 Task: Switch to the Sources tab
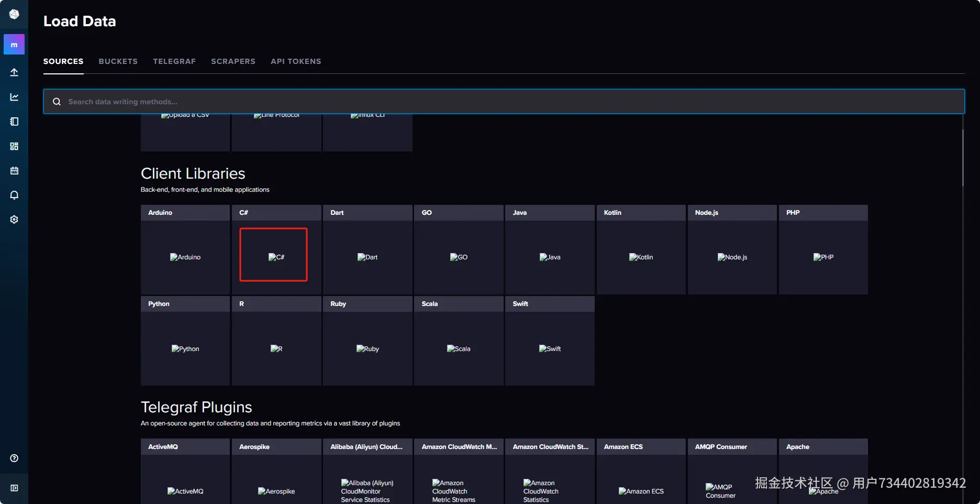coord(63,61)
